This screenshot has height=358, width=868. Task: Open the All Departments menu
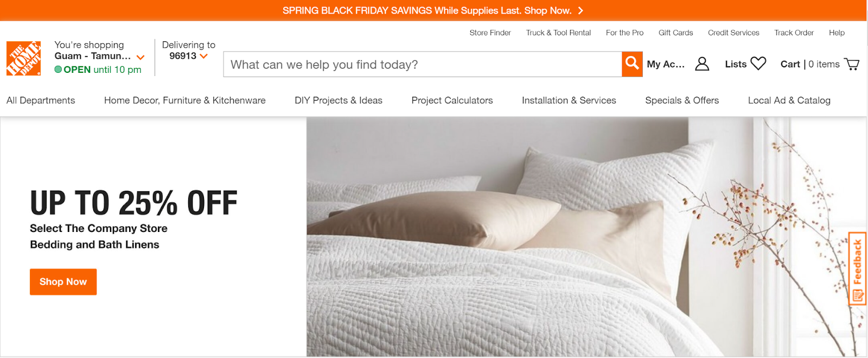(41, 101)
